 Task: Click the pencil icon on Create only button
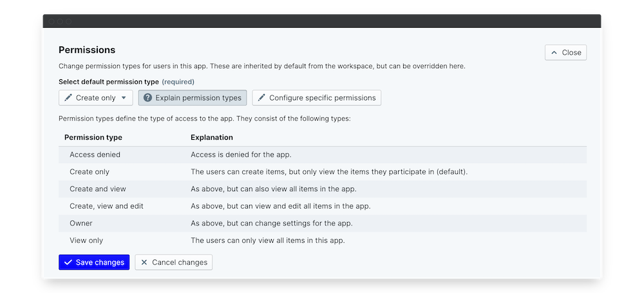[68, 98]
